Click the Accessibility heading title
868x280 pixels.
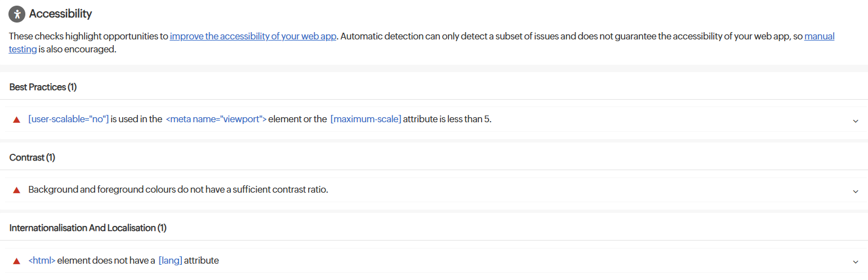[60, 14]
